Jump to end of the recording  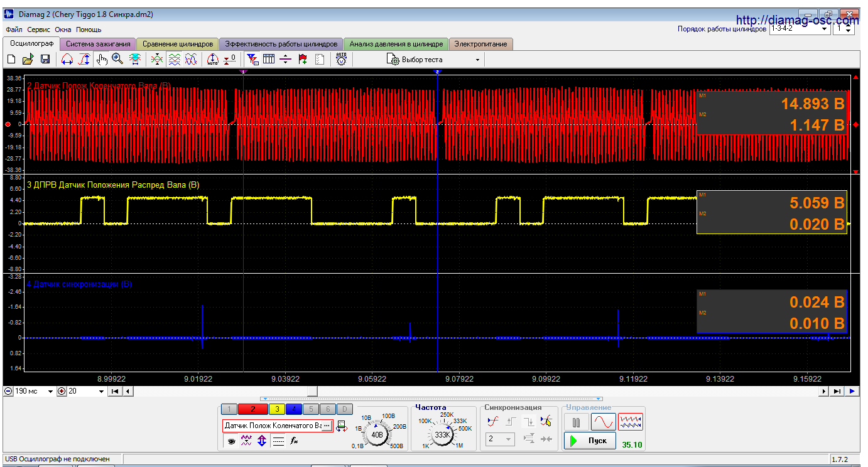[837, 391]
